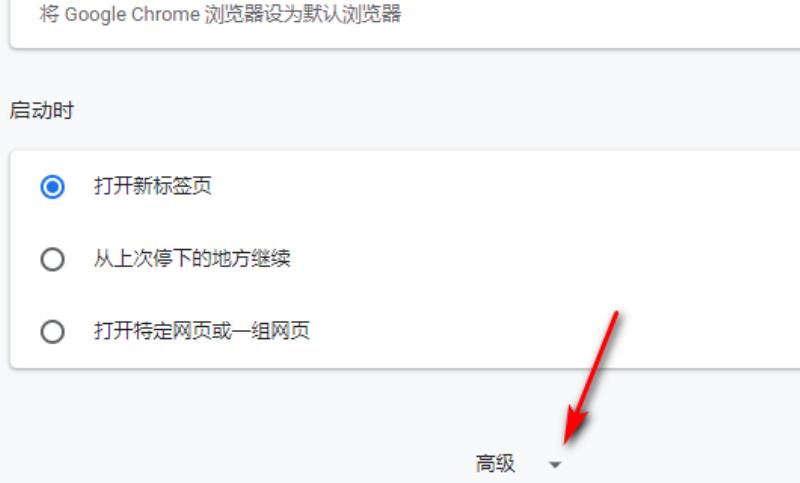Select the 打开特定网页或一组网页 radio button
This screenshot has width=800, height=483.
(52, 332)
